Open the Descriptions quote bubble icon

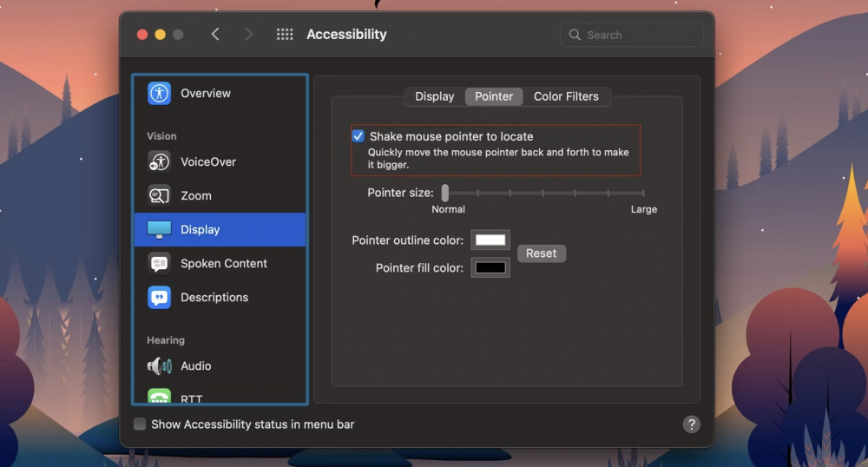click(159, 297)
